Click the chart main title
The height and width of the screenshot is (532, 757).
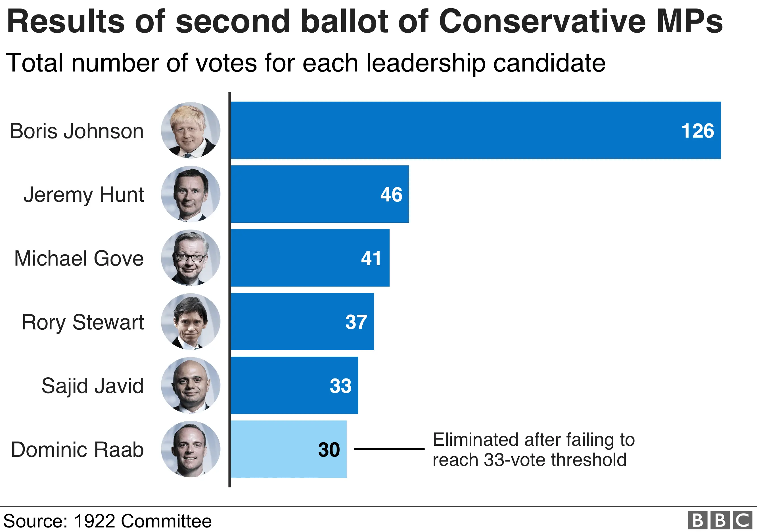364,21
